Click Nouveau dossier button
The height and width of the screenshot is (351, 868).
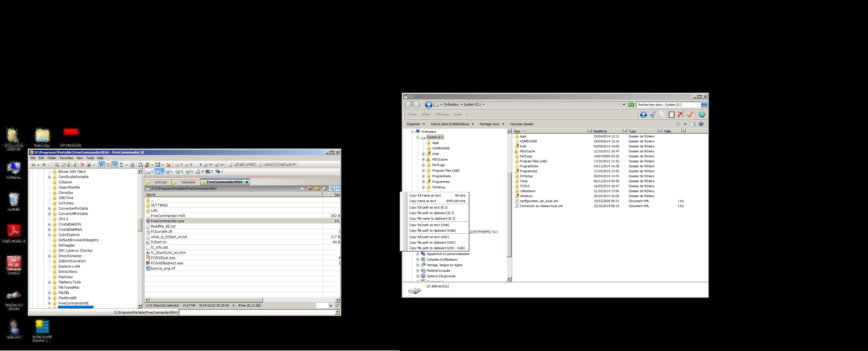coord(522,124)
